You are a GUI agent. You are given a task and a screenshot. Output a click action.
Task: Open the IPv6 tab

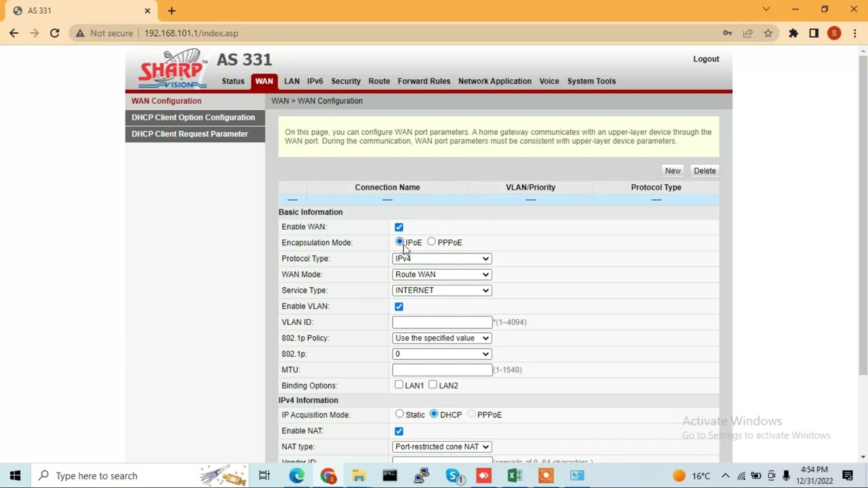[x=315, y=81]
